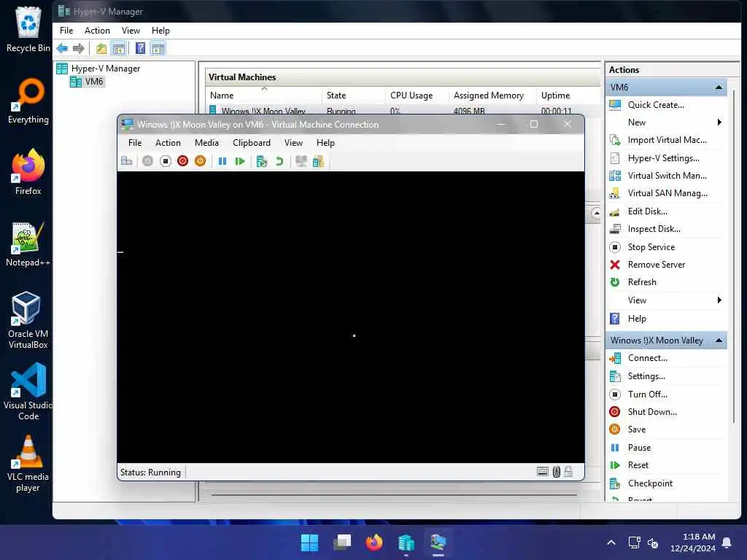Click Import Virtual Machine action
Viewport: 747px width, 560px height.
(667, 140)
